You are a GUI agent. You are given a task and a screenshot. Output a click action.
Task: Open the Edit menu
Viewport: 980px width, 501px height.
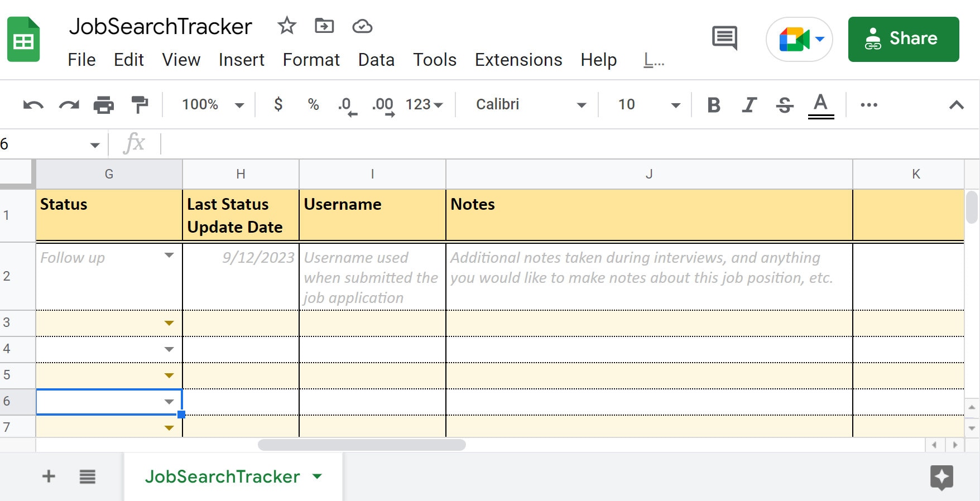click(x=129, y=60)
